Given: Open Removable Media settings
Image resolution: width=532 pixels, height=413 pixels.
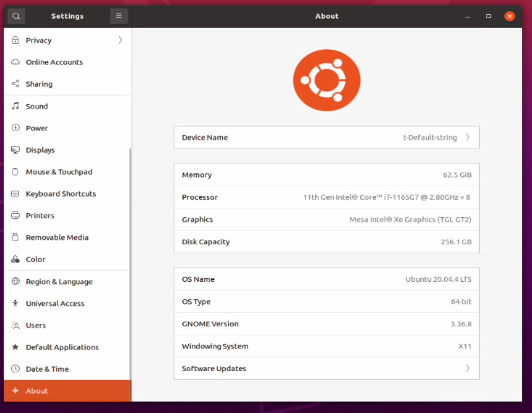Looking at the screenshot, I should tap(67, 237).
